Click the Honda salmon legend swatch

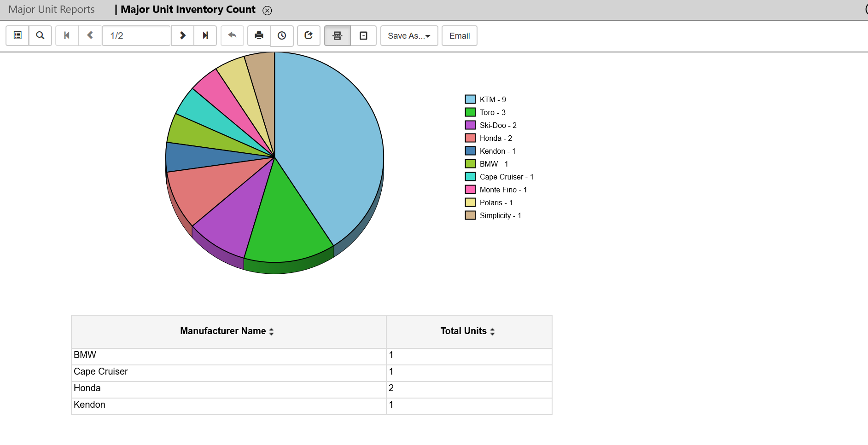(x=470, y=138)
